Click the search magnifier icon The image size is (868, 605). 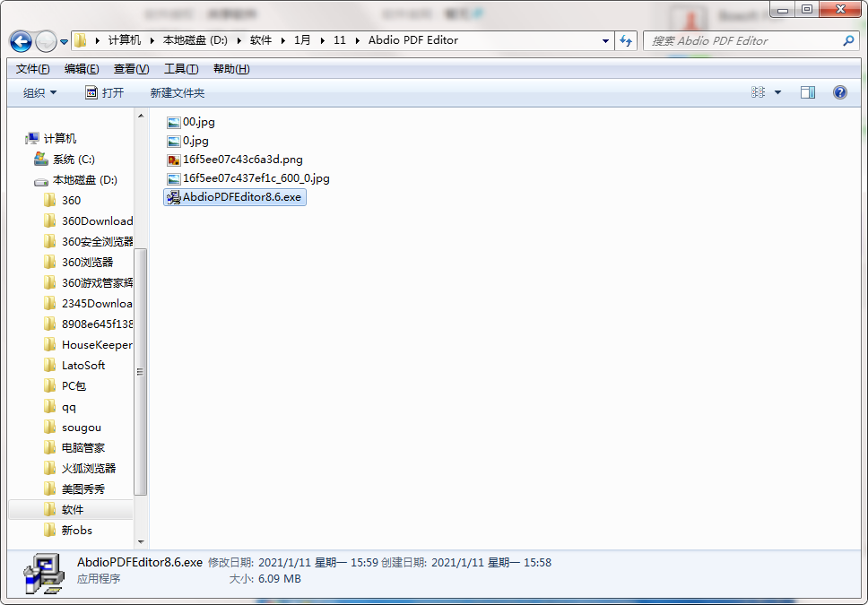[x=848, y=41]
